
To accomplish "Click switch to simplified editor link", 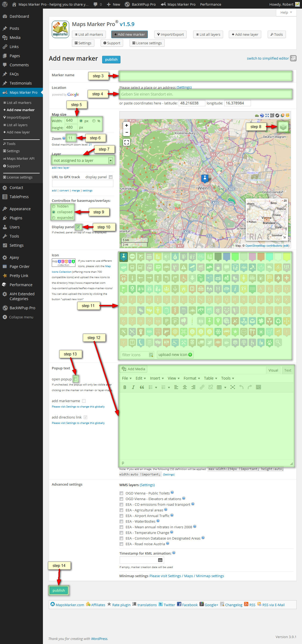I will [268, 58].
